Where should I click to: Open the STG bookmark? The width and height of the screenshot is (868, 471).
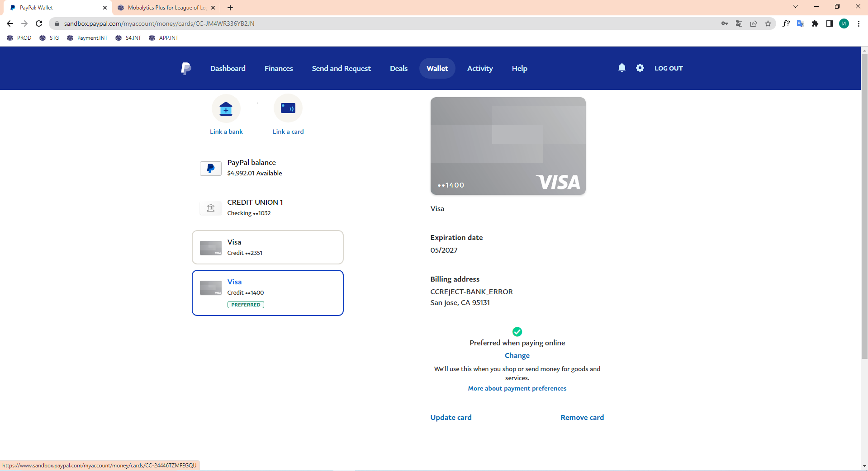(x=49, y=38)
